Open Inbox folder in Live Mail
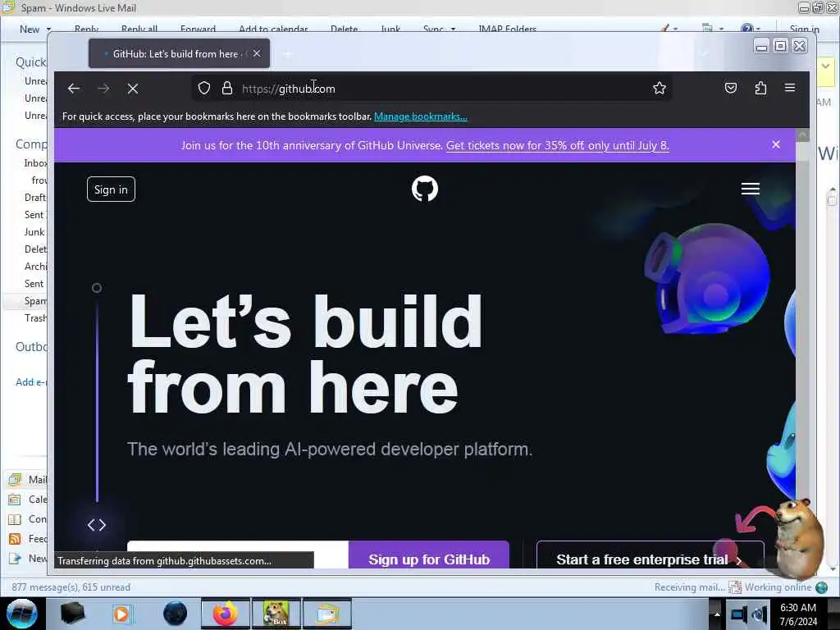This screenshot has width=840, height=630. [x=35, y=163]
